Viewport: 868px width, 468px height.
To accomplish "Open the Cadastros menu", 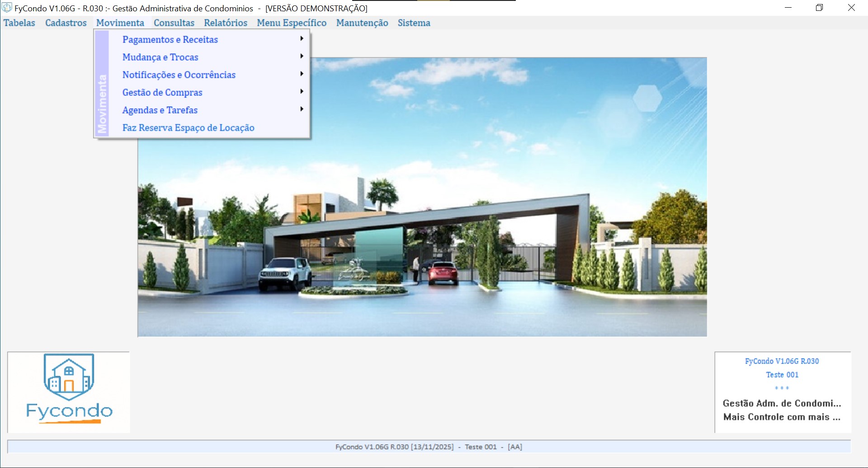I will pyautogui.click(x=66, y=23).
